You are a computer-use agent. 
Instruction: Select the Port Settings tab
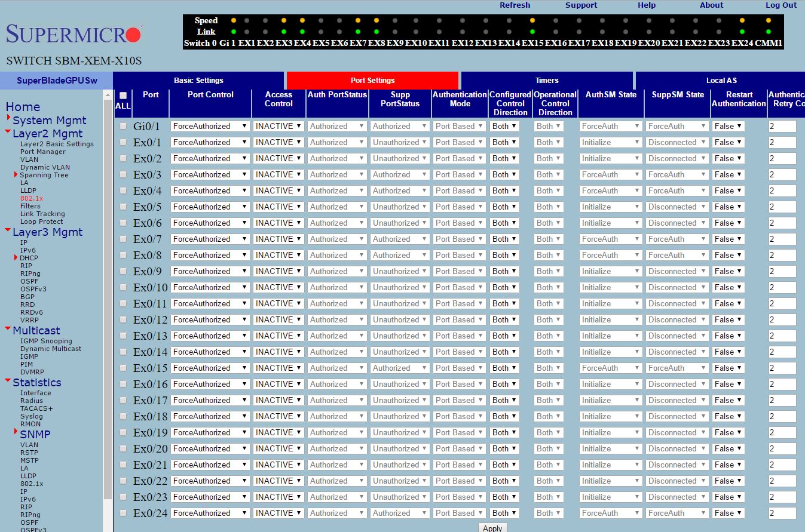click(x=372, y=80)
